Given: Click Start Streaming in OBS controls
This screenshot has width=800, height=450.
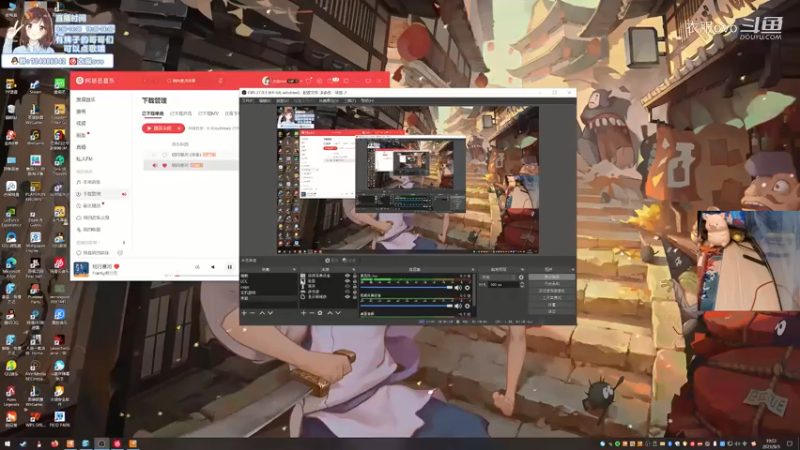Looking at the screenshot, I should coord(552,277).
